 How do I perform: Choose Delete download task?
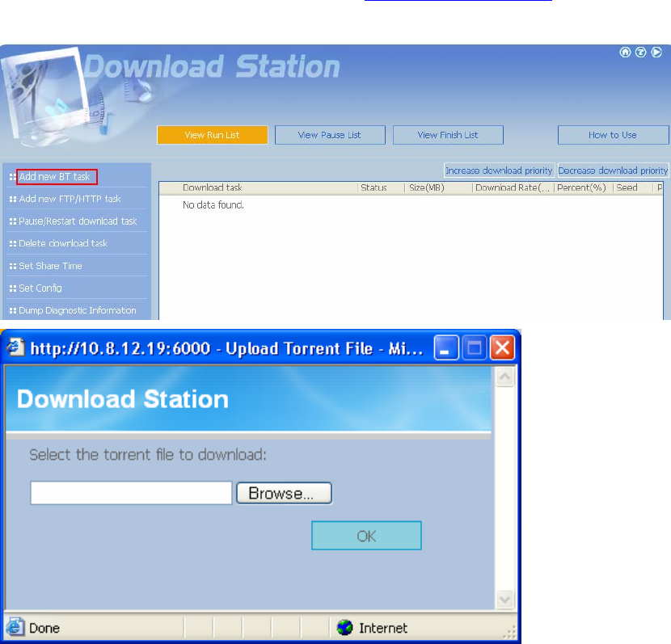click(63, 243)
